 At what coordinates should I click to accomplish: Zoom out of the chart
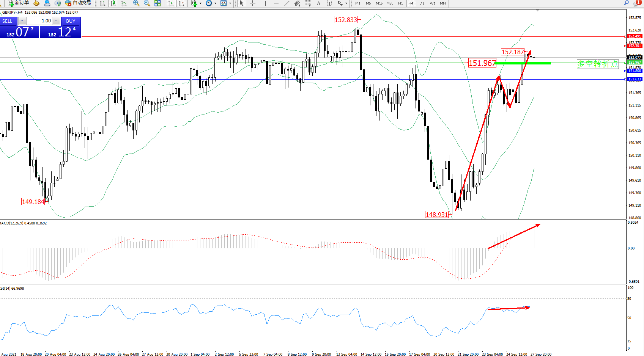[x=147, y=3]
